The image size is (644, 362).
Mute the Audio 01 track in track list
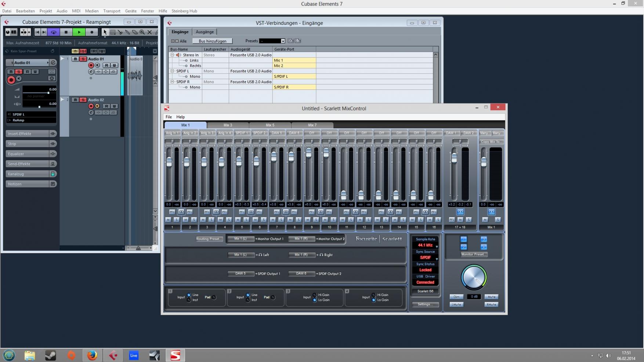(x=75, y=59)
